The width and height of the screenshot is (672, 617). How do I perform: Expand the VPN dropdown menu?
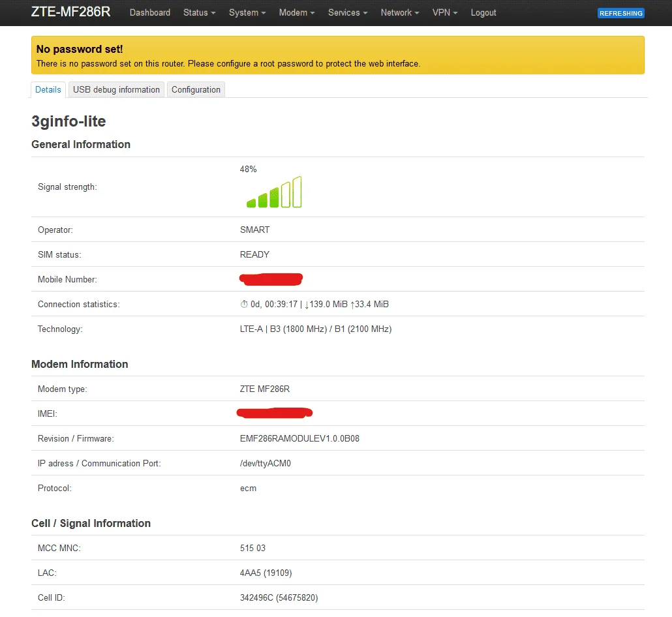coord(445,12)
